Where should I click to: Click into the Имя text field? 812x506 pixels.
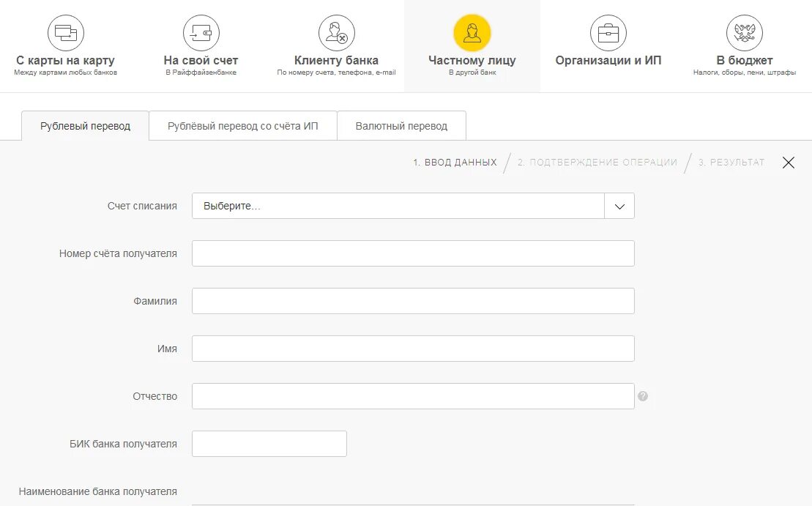[x=413, y=349]
